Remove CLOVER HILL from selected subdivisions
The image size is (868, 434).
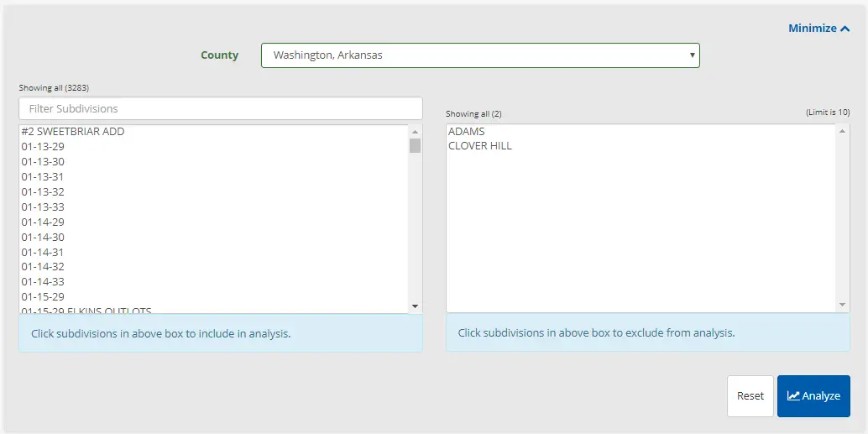coord(641,146)
